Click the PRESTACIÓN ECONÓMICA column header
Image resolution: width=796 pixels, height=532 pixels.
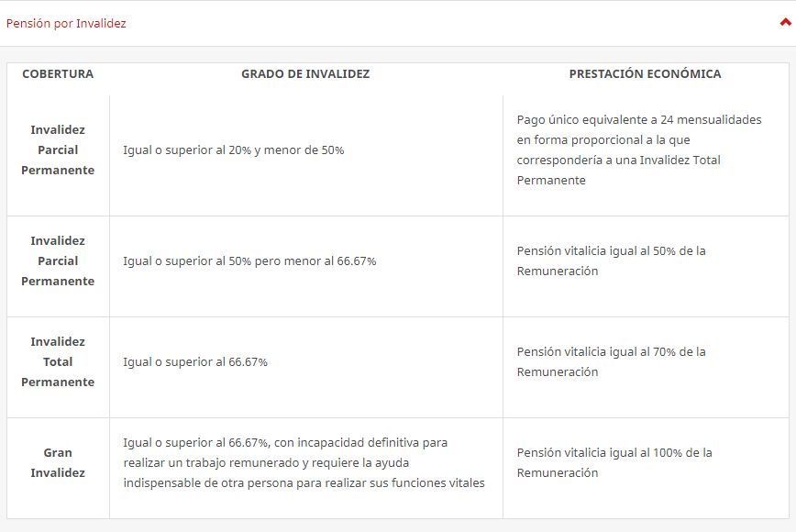(645, 74)
